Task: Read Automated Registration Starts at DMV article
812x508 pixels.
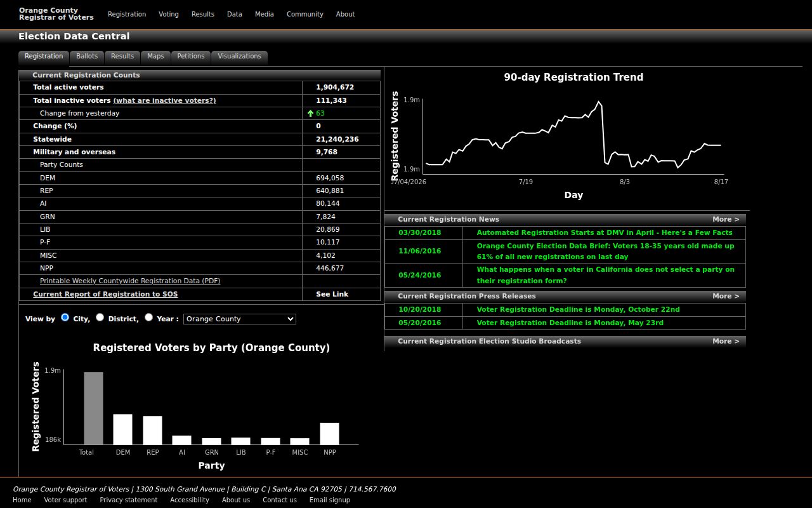Action: click(x=605, y=232)
